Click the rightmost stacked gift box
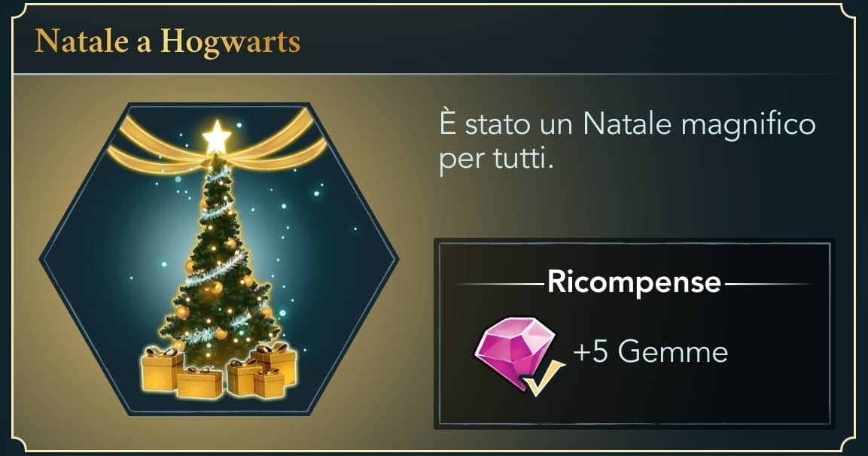The height and width of the screenshot is (456, 868). (x=275, y=361)
